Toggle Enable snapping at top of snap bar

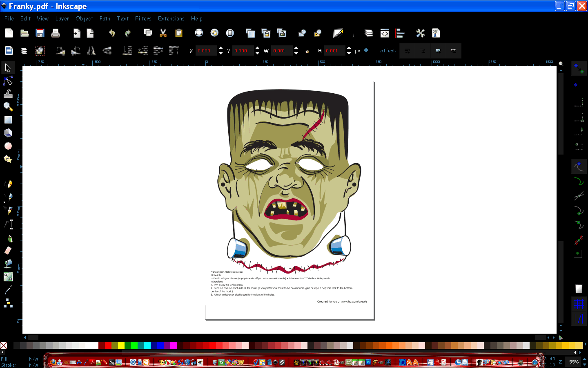(579, 68)
